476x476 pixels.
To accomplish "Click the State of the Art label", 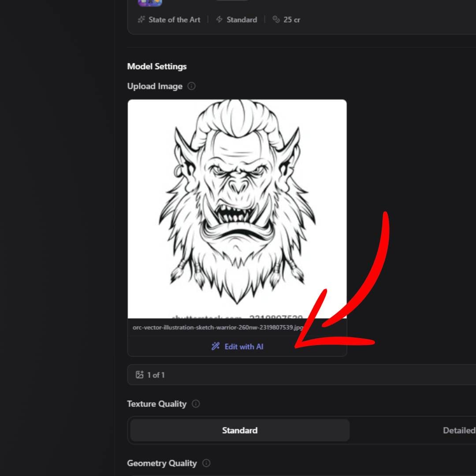I will pyautogui.click(x=174, y=20).
